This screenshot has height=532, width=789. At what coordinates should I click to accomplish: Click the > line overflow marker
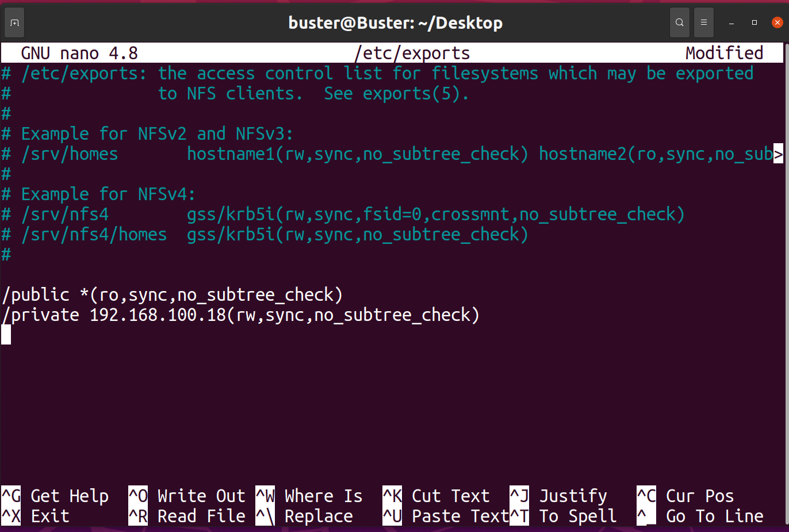[x=778, y=154]
